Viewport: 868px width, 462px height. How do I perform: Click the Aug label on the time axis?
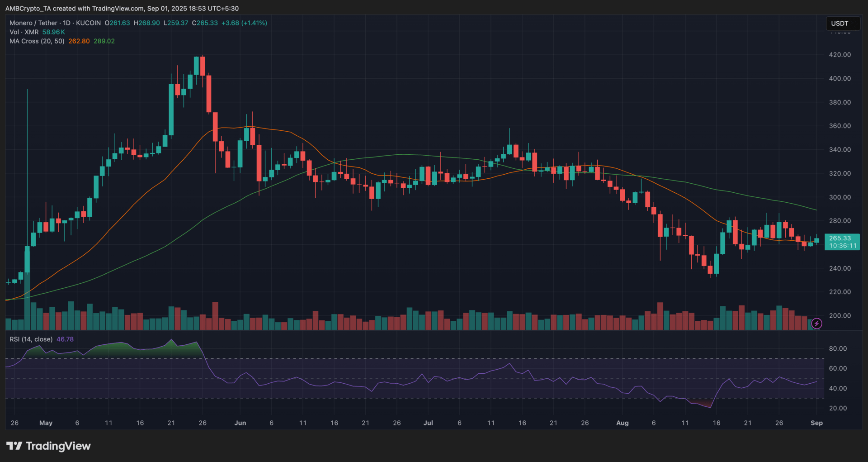(x=623, y=423)
